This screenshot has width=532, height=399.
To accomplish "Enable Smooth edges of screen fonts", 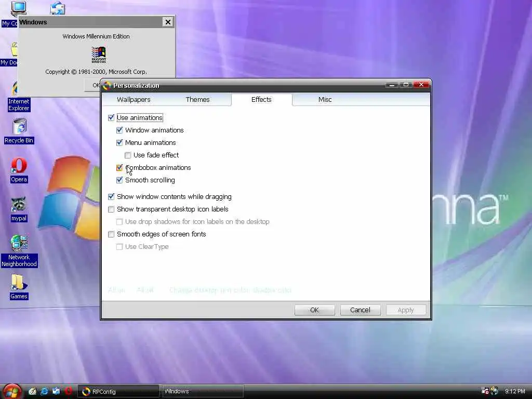I will [x=111, y=234].
